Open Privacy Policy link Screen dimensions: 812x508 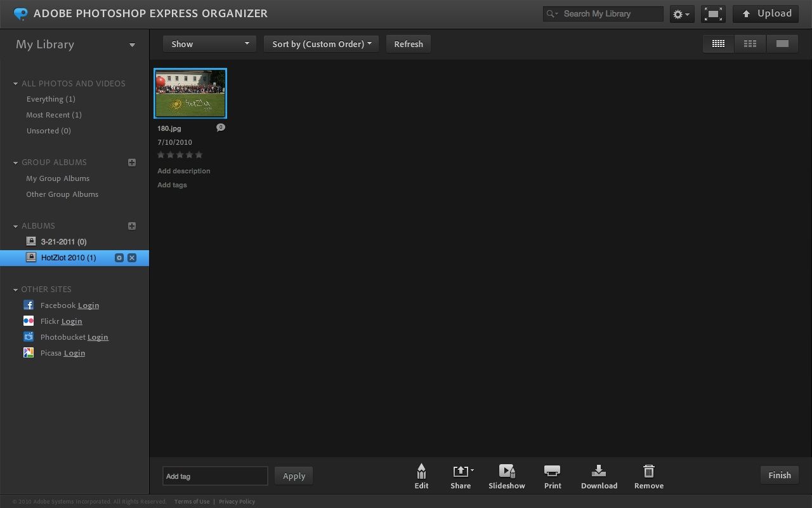coord(237,502)
